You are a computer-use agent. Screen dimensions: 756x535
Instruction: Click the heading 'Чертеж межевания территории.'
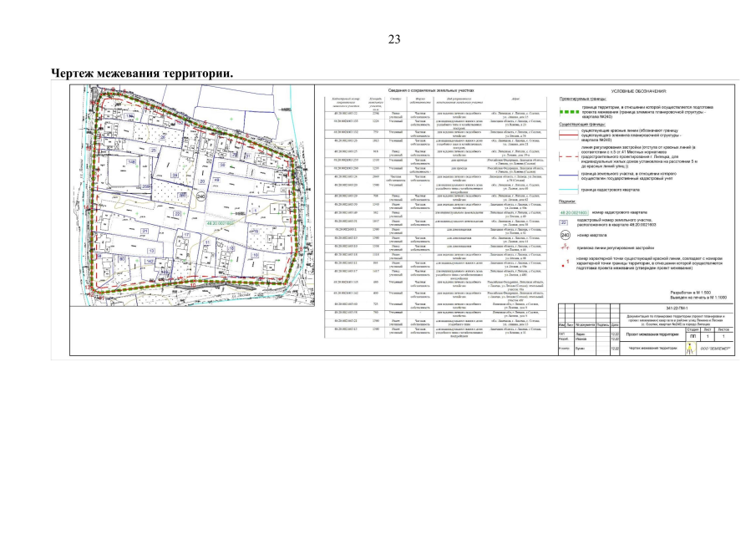(x=142, y=74)
